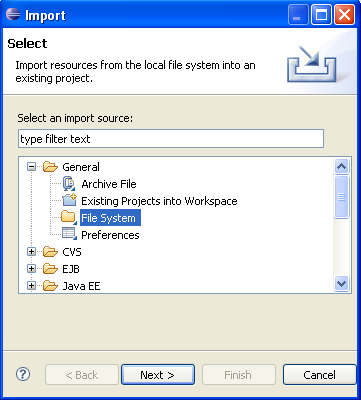Select the EJB label
The height and width of the screenshot is (400, 361).
(x=71, y=269)
